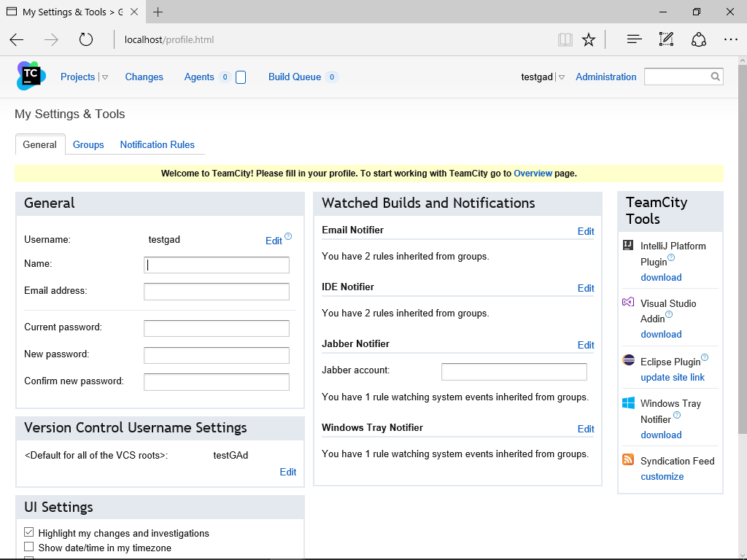Open Eclipse update site link

(672, 377)
